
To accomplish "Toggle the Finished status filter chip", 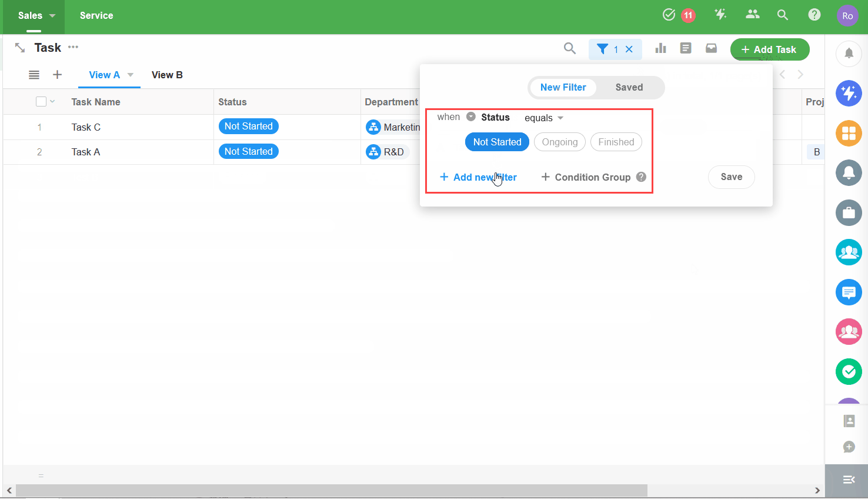I will coord(616,142).
